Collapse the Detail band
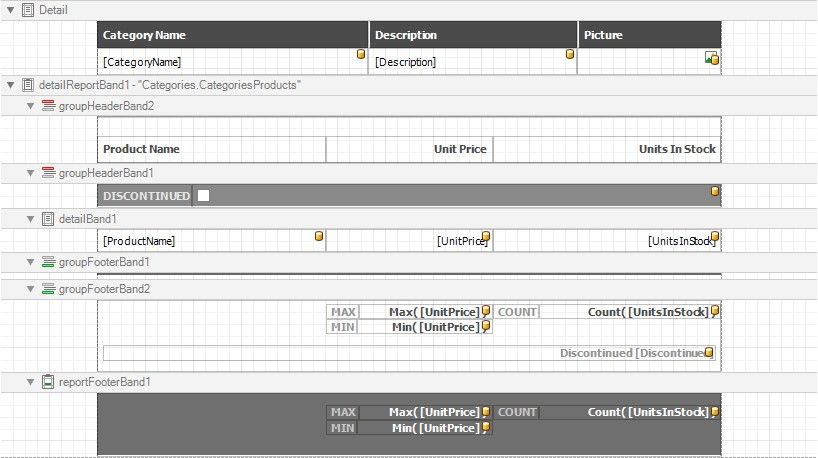Image resolution: width=818 pixels, height=458 pixels. (x=10, y=9)
